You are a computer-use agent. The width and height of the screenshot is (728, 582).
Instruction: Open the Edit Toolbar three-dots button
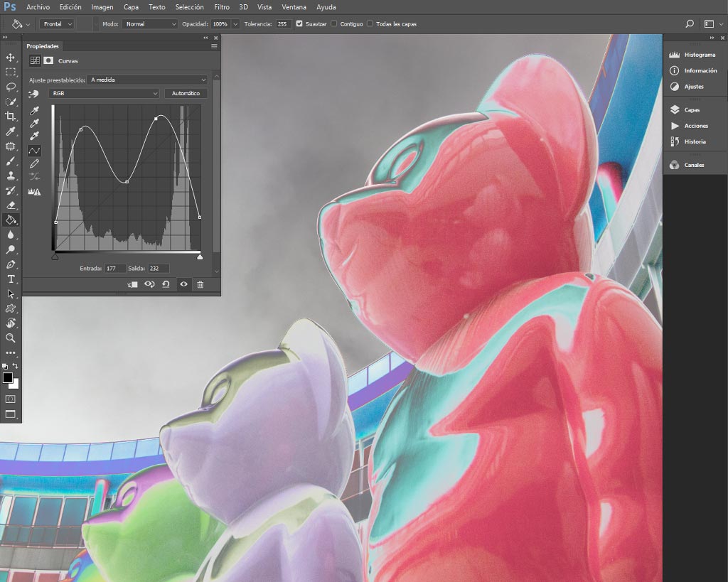10,352
